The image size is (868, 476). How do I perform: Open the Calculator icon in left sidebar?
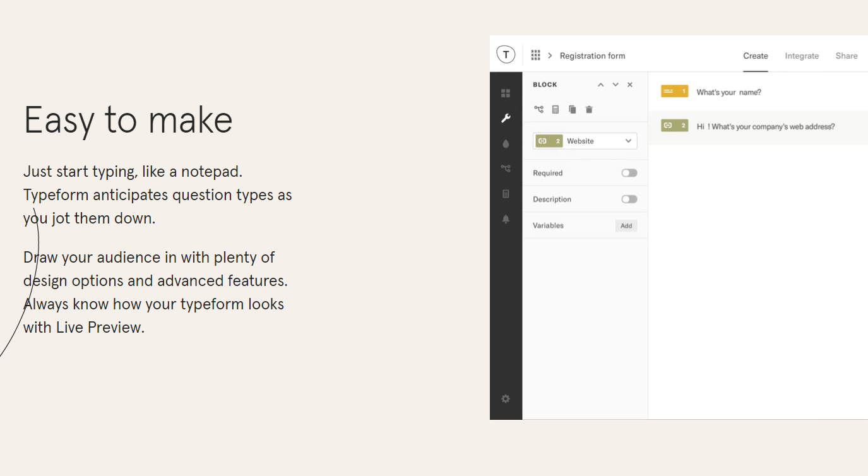click(506, 194)
